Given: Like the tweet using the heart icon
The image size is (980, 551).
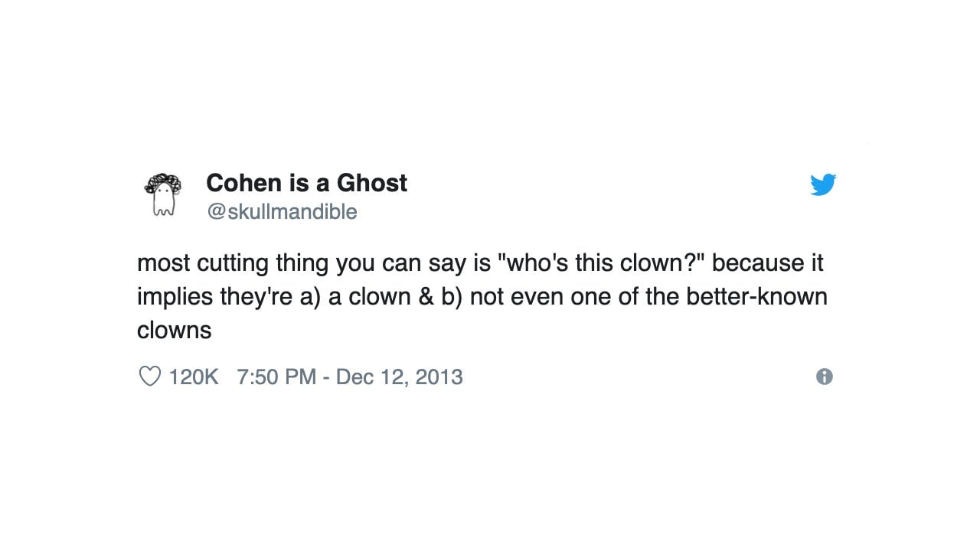Looking at the screenshot, I should (x=149, y=377).
